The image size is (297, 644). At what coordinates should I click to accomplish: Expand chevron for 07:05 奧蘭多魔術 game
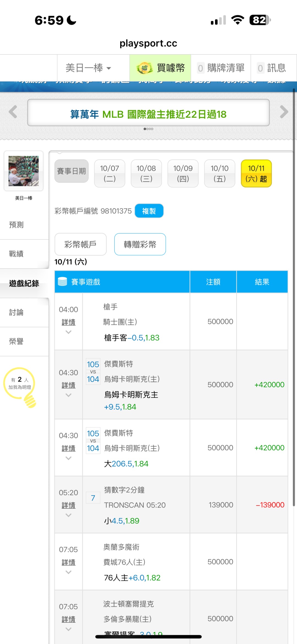click(68, 572)
